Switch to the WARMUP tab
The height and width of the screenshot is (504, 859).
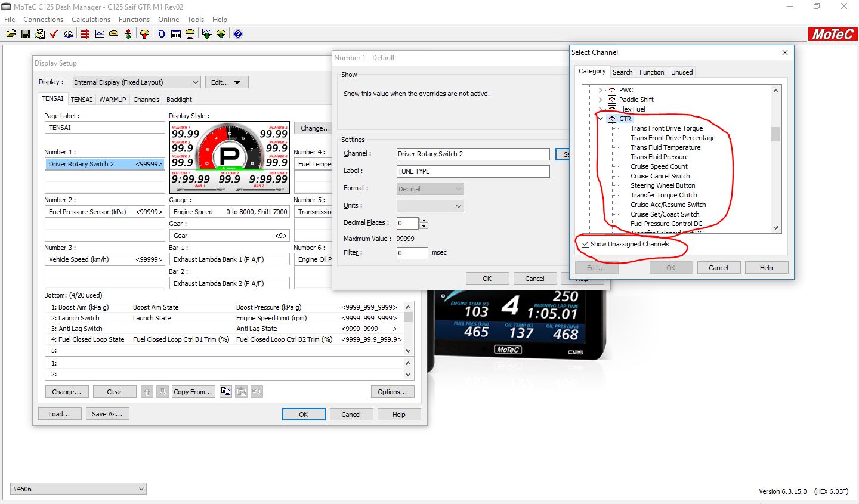(x=113, y=100)
